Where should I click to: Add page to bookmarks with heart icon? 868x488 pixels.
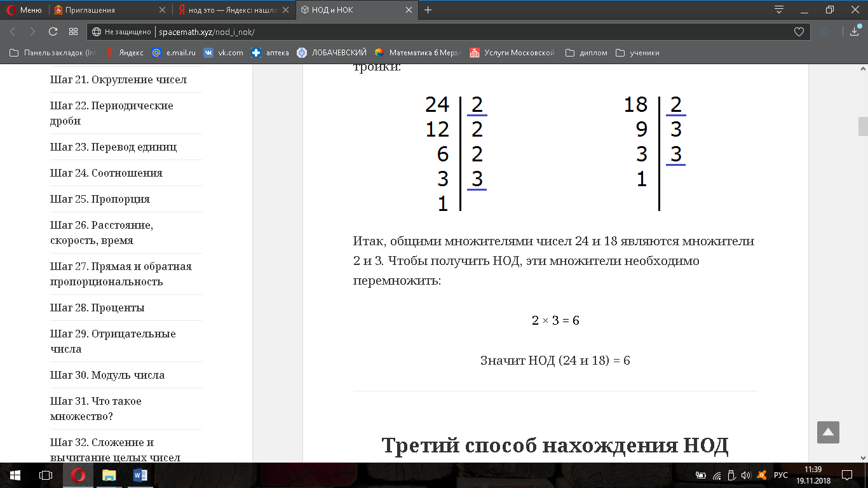799,32
